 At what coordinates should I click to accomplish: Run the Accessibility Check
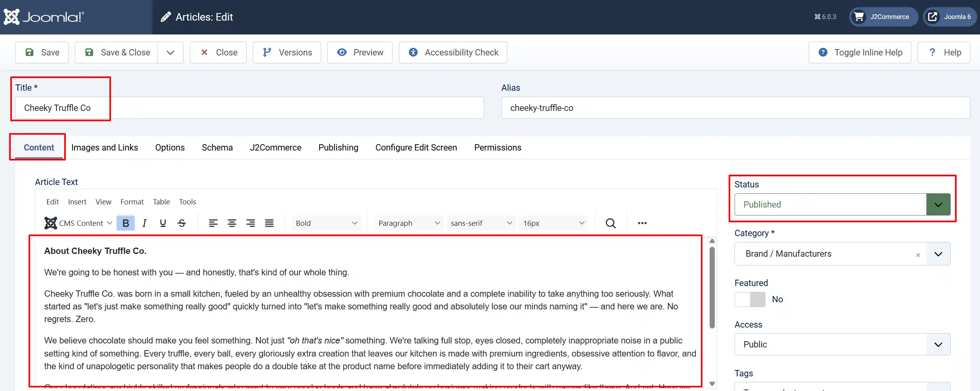click(453, 52)
